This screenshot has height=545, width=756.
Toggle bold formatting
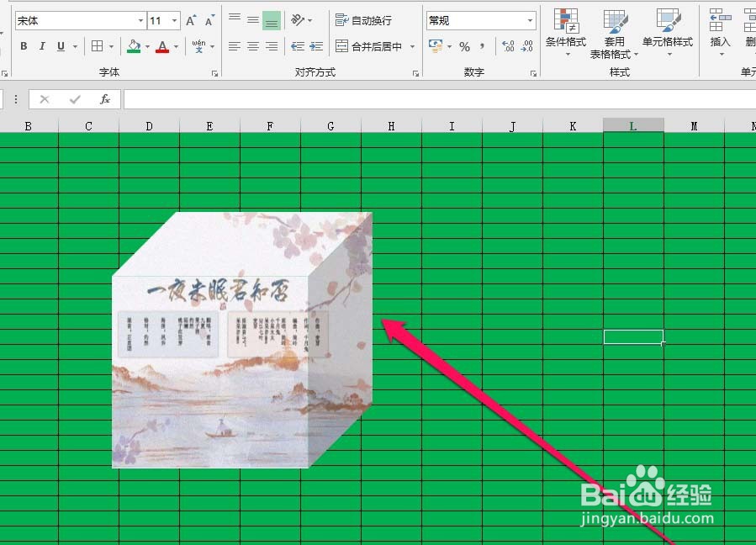(x=24, y=46)
